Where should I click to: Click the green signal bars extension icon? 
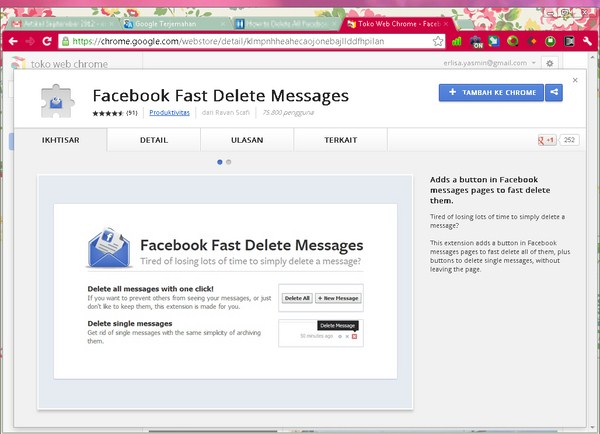coord(457,41)
